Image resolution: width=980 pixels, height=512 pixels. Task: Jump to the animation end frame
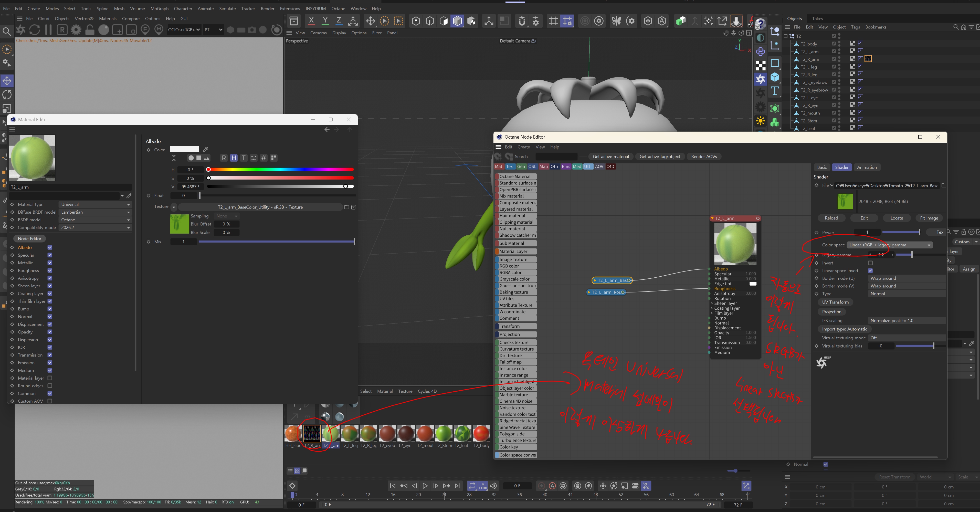pyautogui.click(x=458, y=486)
